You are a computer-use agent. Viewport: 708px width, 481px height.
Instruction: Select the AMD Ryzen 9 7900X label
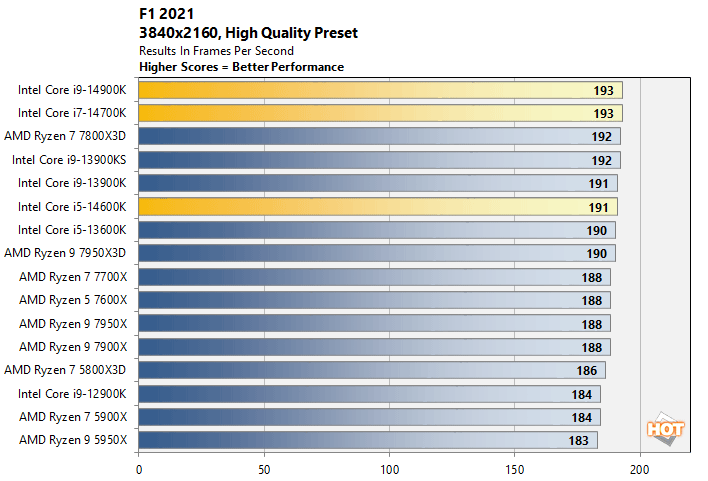point(73,347)
